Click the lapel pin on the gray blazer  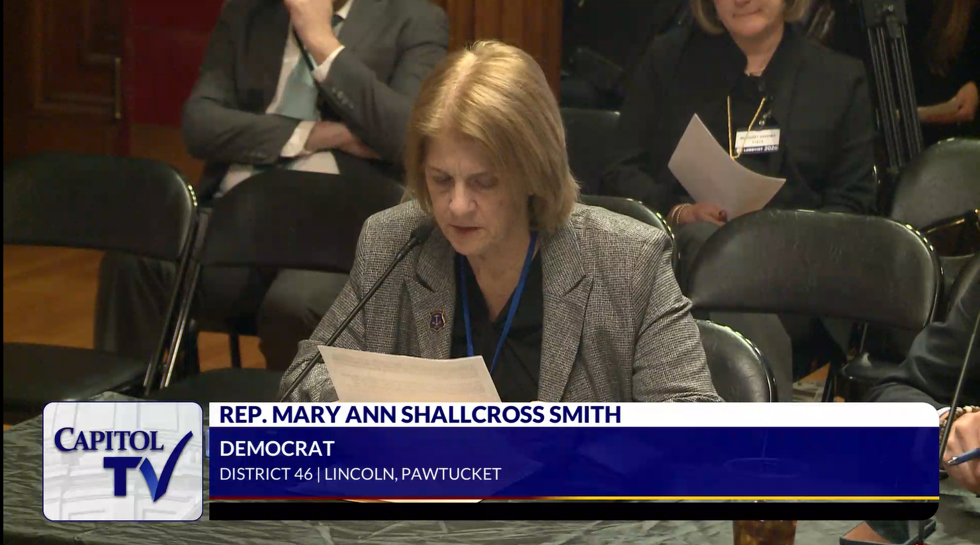tap(437, 319)
